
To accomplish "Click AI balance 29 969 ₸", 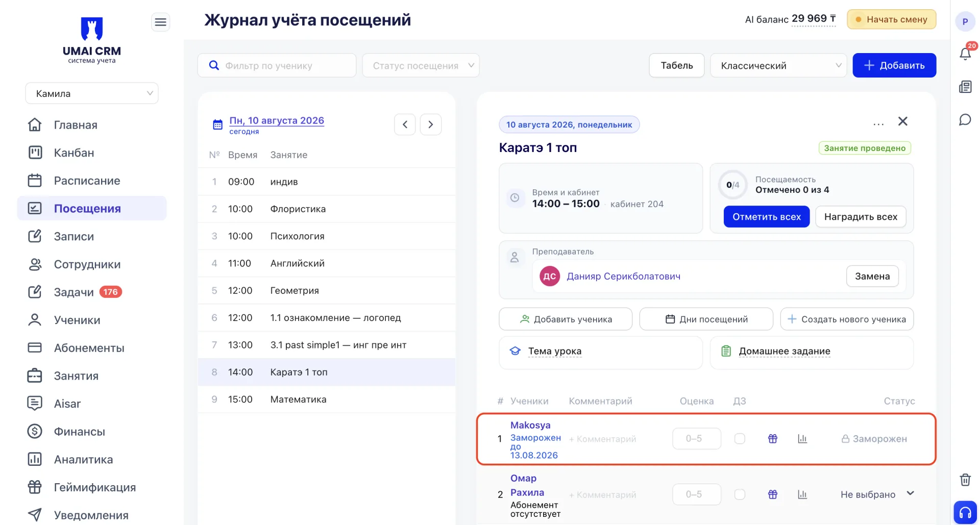I will tap(814, 19).
